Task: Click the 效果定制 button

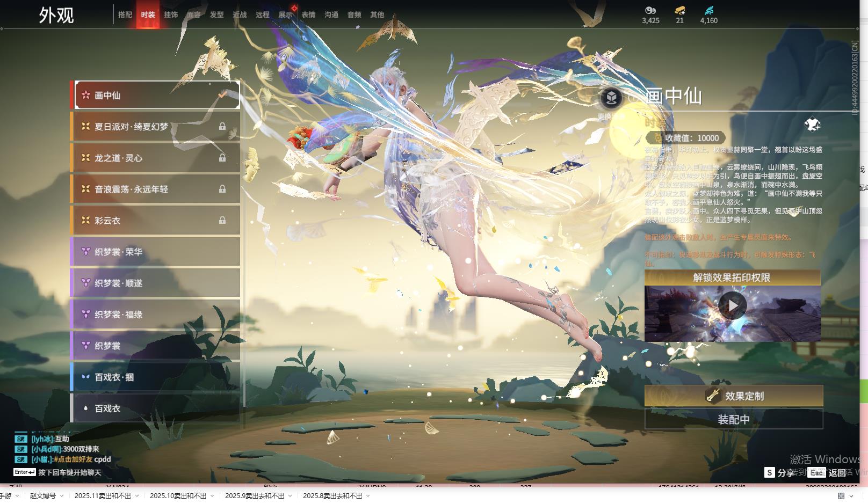Action: [734, 396]
